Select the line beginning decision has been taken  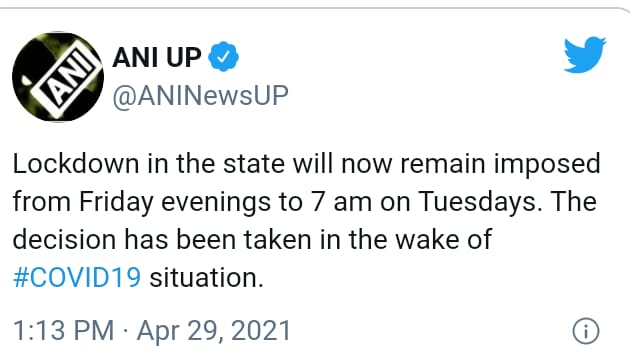(252, 240)
